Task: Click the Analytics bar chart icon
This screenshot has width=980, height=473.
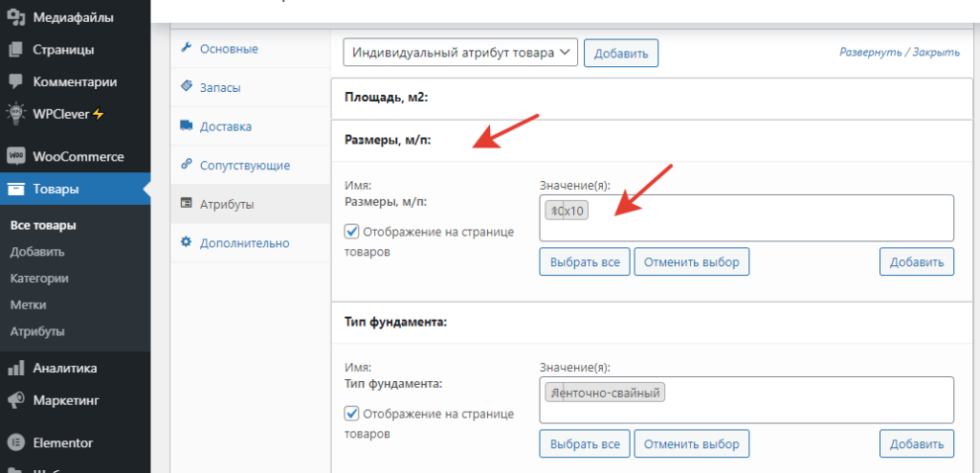Action: pyautogui.click(x=15, y=368)
